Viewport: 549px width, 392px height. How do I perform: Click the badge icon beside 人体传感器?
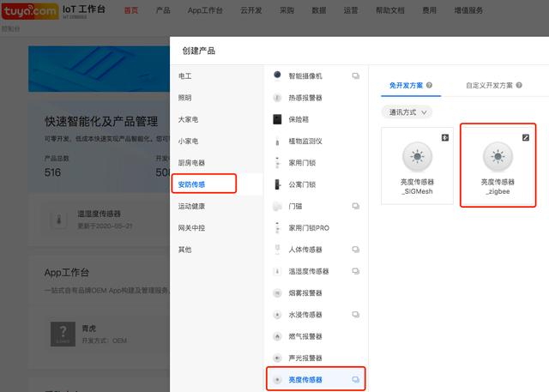coord(356,250)
